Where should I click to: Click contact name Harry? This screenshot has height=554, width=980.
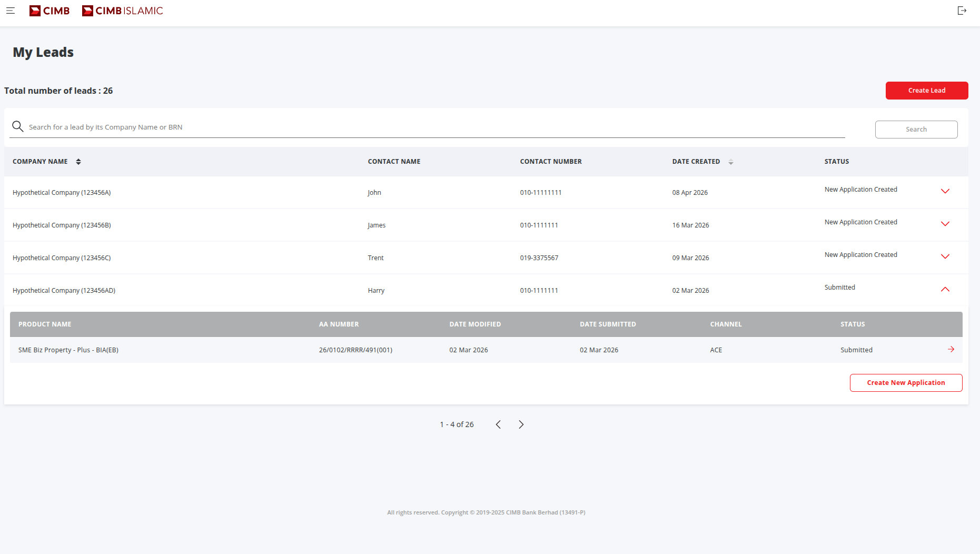coord(376,291)
